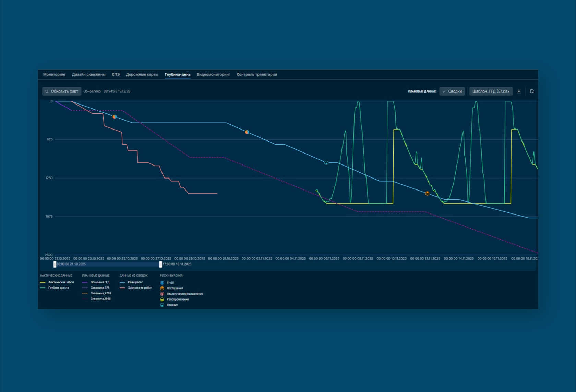Click the orange risk marker near 12.11.2025
The height and width of the screenshot is (392, 576).
(427, 194)
